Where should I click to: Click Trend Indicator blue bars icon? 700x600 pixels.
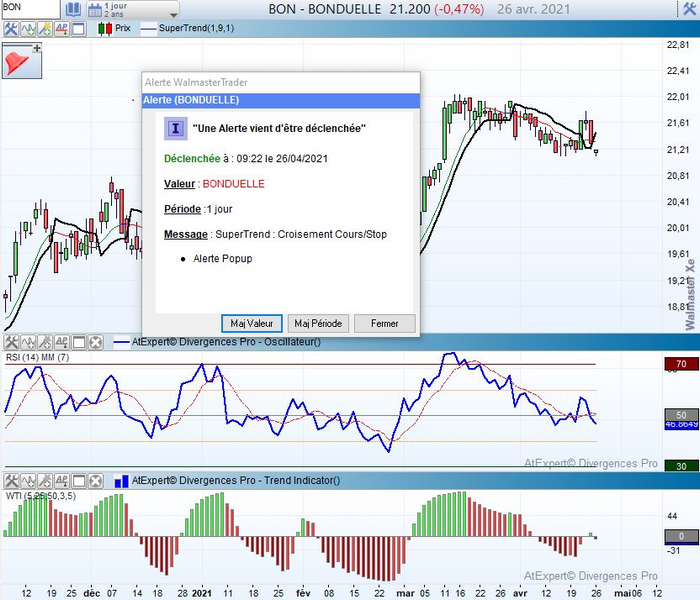[121, 481]
